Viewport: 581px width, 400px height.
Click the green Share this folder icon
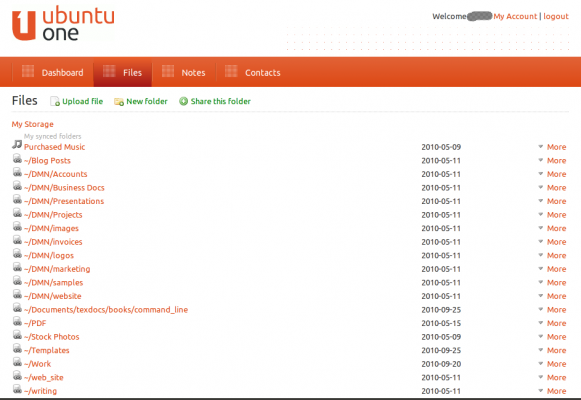(183, 101)
